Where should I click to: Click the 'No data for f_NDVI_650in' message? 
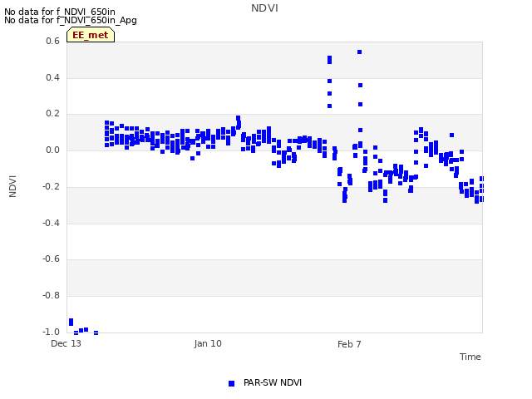(60, 12)
